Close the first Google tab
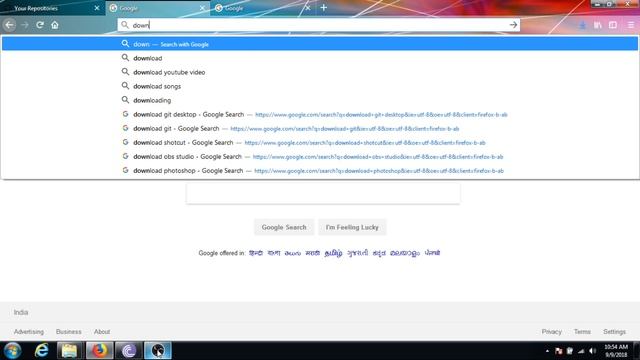Image resolution: width=640 pixels, height=360 pixels. tap(202, 8)
